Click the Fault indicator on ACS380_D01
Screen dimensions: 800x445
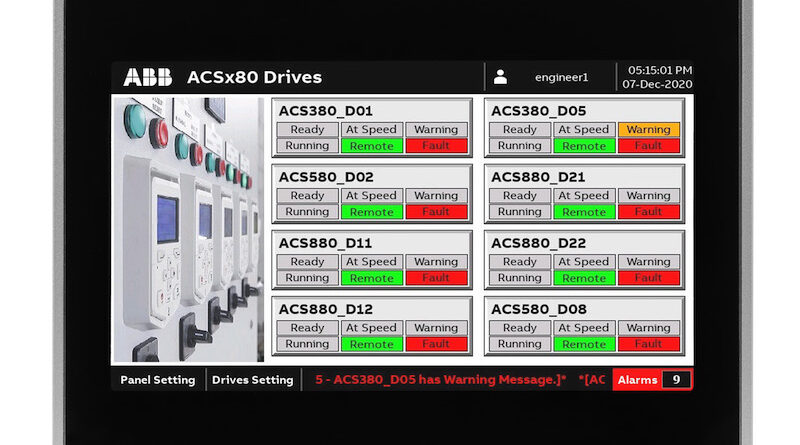pos(436,146)
